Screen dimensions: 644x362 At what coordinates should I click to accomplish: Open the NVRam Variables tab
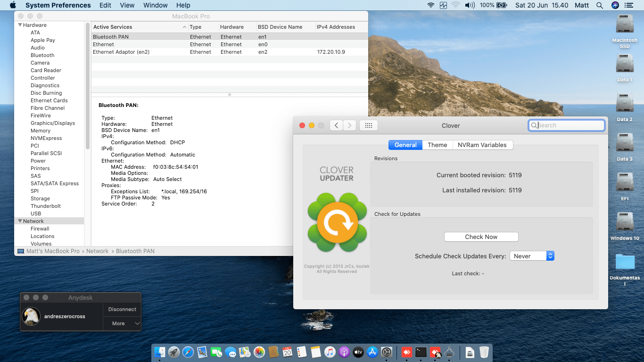[x=482, y=145]
